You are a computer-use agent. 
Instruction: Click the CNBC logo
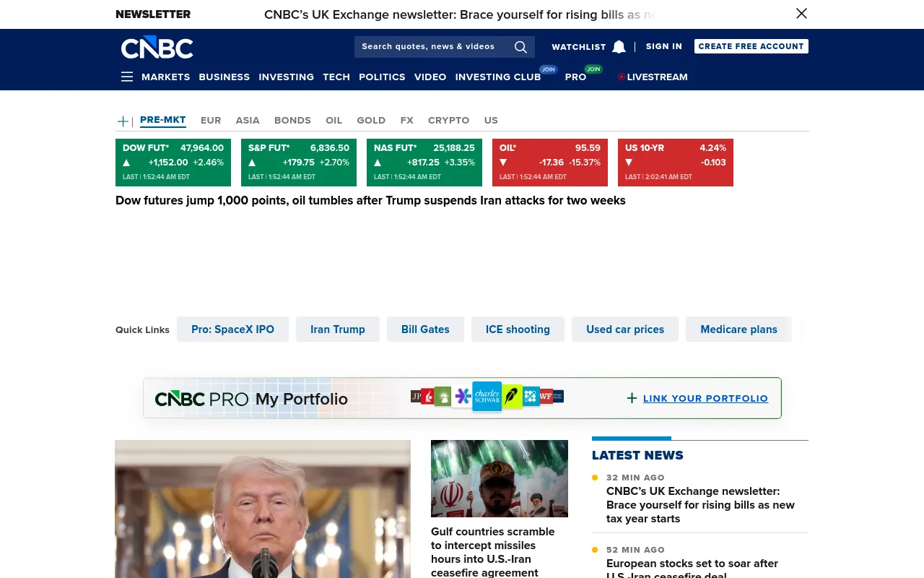pos(157,47)
